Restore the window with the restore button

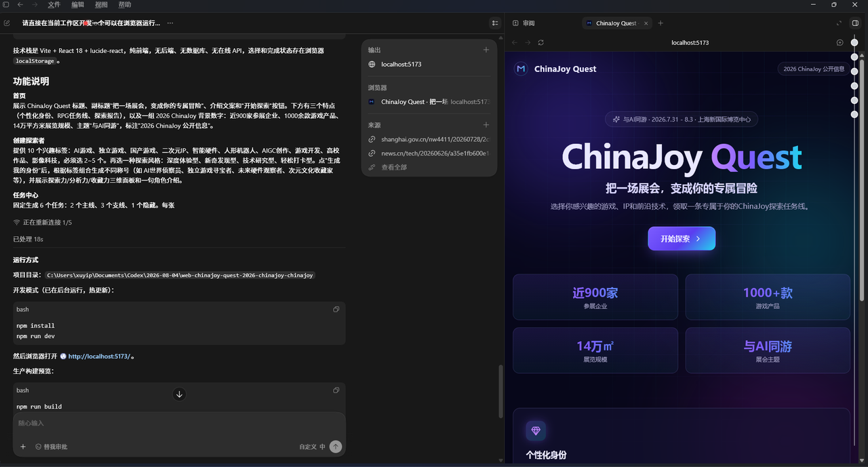pyautogui.click(x=833, y=5)
